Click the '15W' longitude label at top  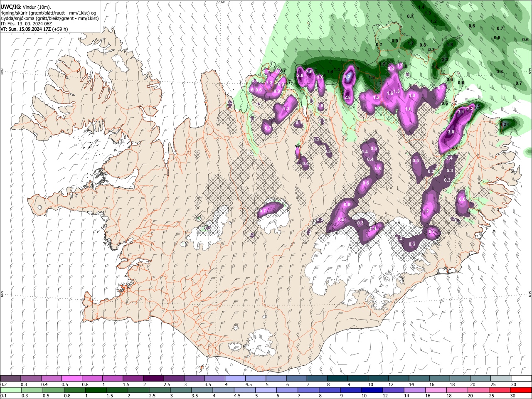[x=440, y=2]
